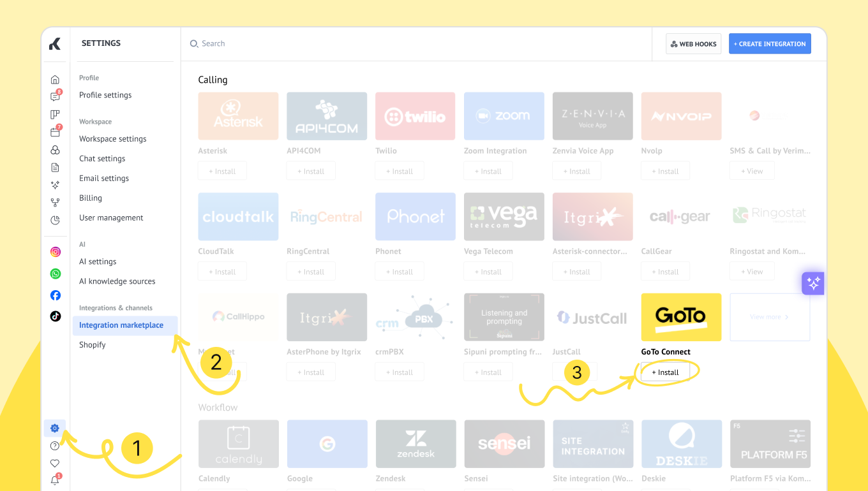Open Email settings
868x491 pixels.
click(104, 179)
